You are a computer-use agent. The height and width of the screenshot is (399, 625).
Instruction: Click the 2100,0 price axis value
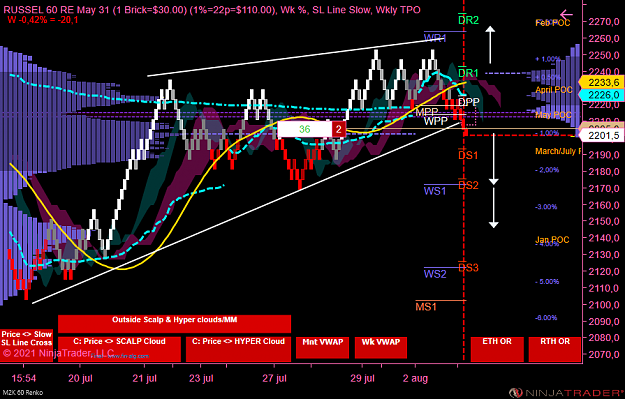[x=605, y=305]
